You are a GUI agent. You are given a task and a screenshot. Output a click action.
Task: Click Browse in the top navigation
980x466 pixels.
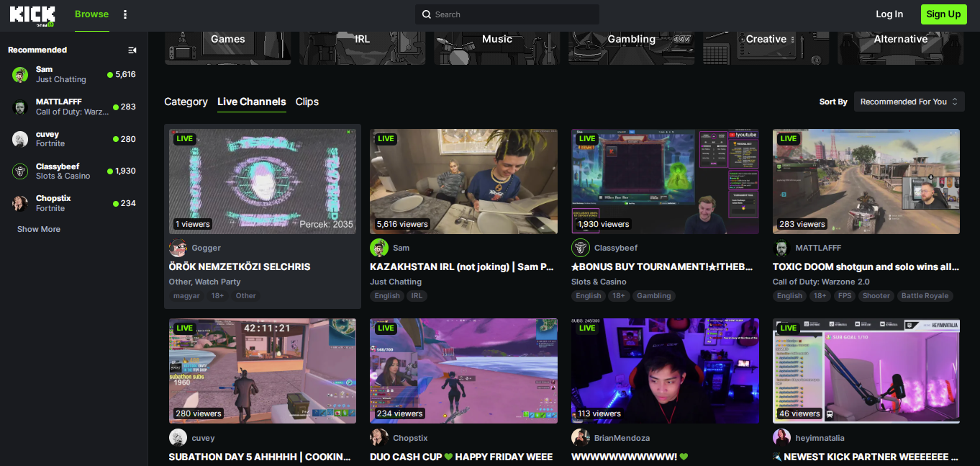[x=92, y=14]
